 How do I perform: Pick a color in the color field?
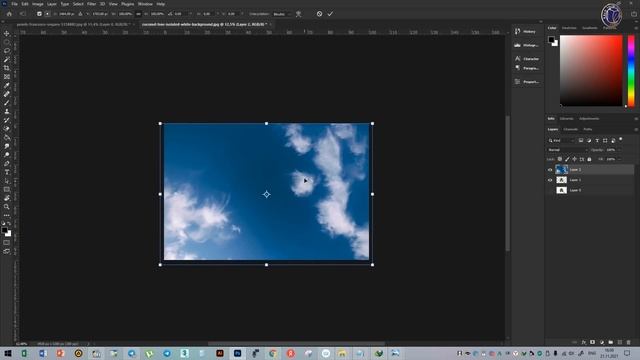[591, 71]
